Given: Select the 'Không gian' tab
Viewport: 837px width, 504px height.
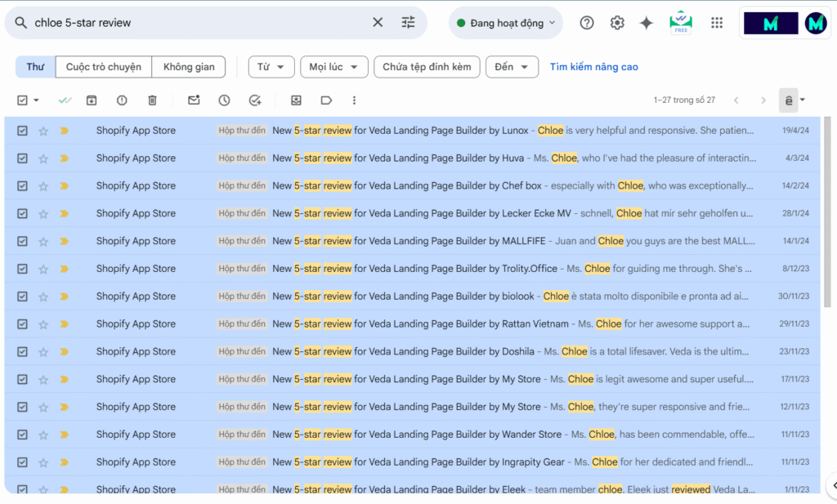Looking at the screenshot, I should [189, 67].
